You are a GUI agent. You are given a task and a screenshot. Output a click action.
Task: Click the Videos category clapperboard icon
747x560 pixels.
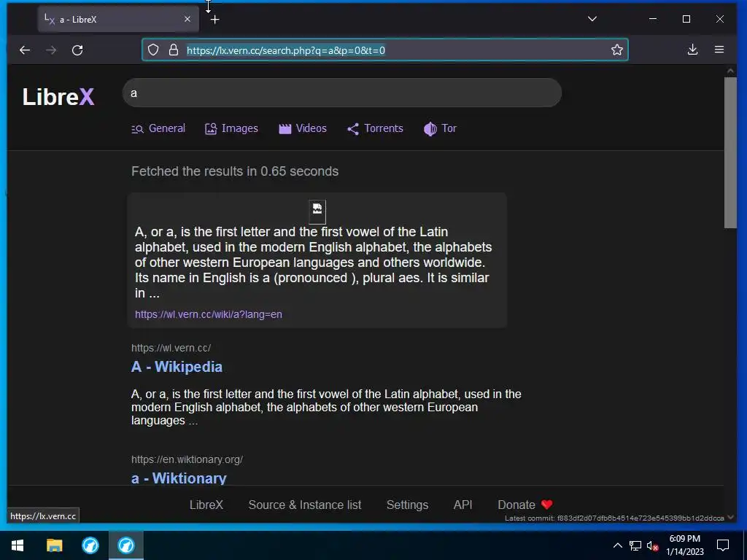[x=285, y=128]
